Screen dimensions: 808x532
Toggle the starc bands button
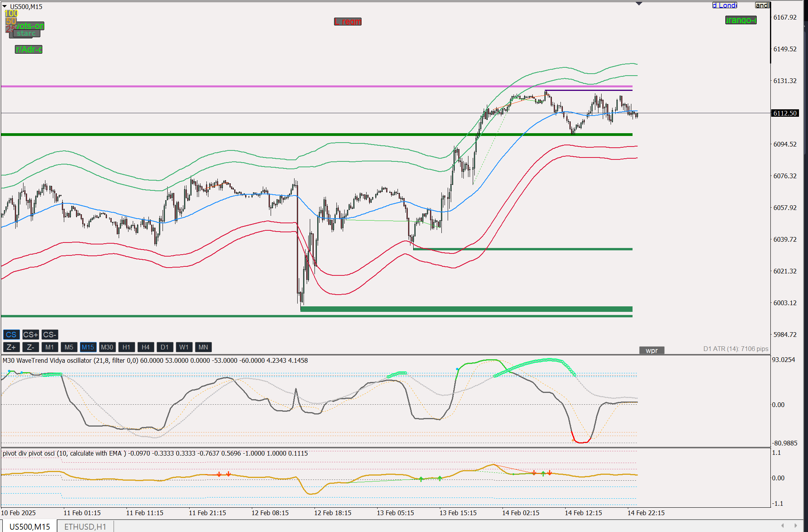click(26, 34)
